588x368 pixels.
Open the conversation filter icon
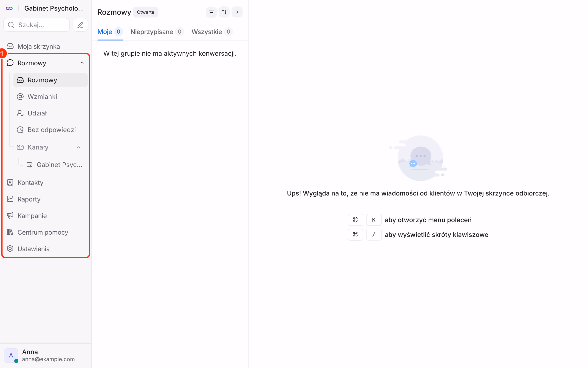(x=211, y=12)
